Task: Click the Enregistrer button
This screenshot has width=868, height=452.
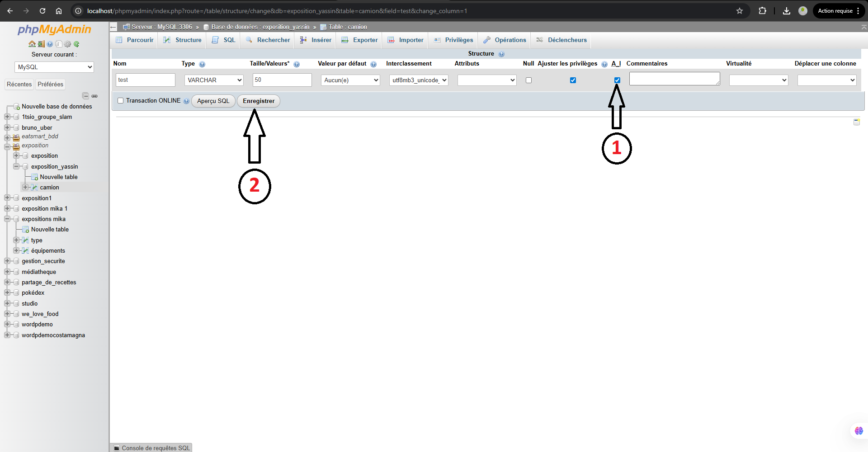Action: click(258, 101)
